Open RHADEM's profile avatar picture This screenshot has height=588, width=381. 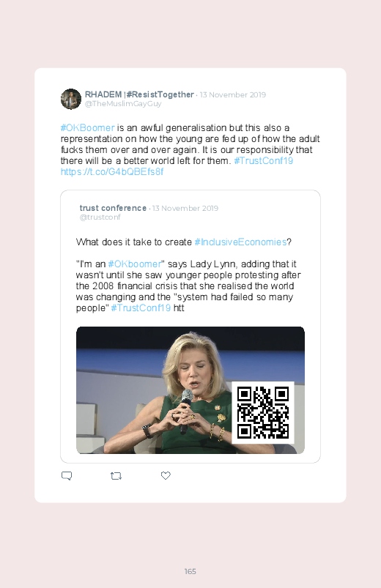click(x=71, y=99)
